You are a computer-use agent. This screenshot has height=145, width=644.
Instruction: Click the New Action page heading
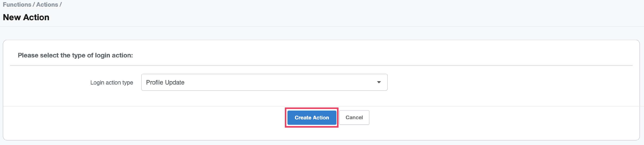pyautogui.click(x=26, y=17)
